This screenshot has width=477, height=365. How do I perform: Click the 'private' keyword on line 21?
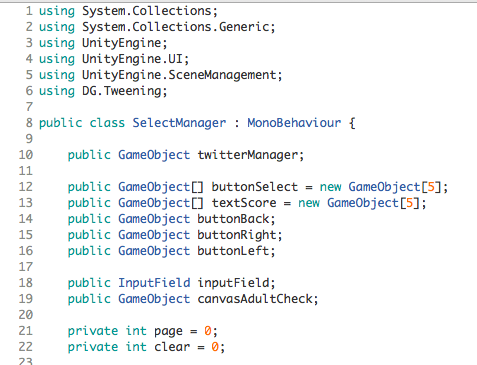(x=93, y=332)
